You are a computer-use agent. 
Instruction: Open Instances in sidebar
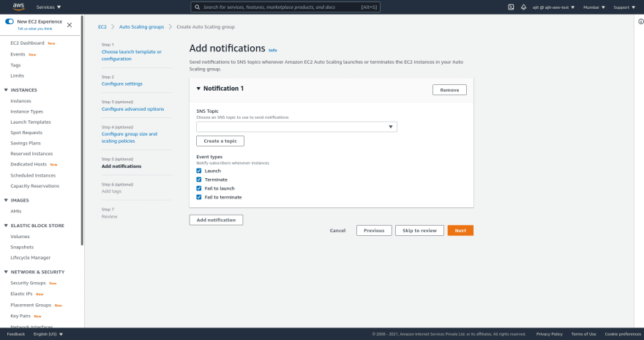click(x=20, y=100)
